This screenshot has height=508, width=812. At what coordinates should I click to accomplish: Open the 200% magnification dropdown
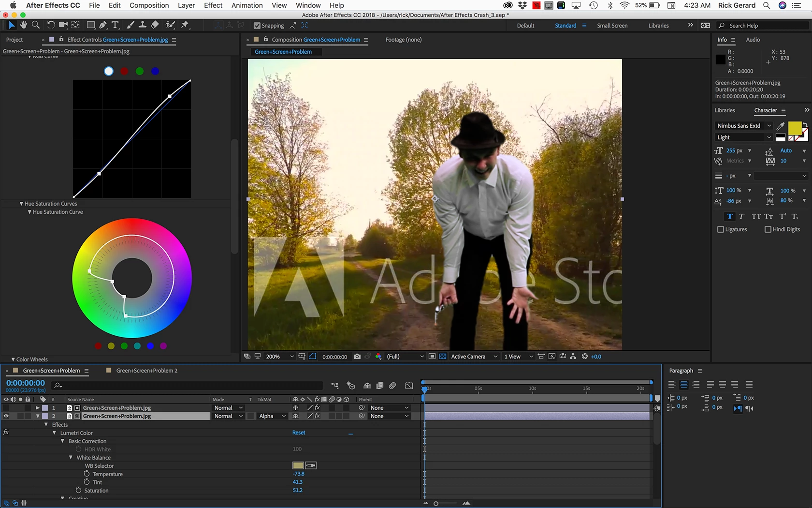click(280, 357)
